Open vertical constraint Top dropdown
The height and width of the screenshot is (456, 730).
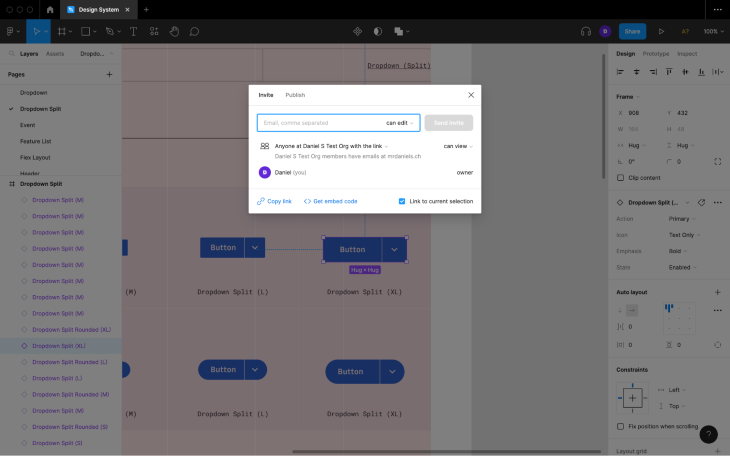pyautogui.click(x=676, y=406)
